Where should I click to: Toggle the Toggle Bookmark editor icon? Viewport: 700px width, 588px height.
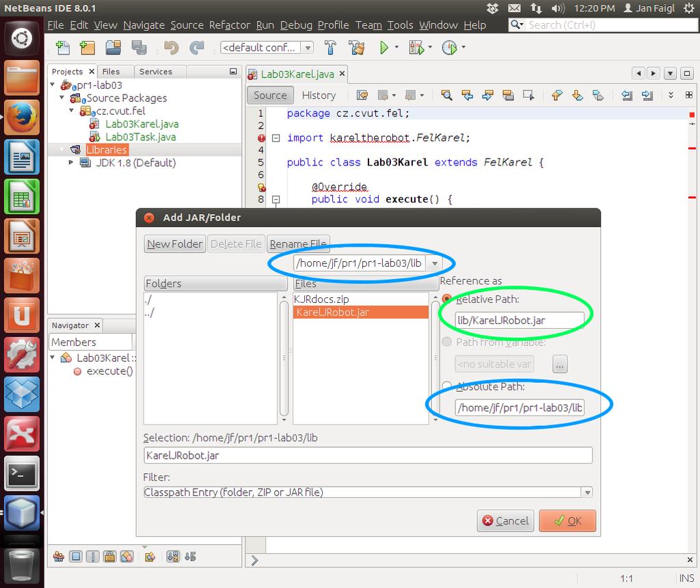point(598,95)
